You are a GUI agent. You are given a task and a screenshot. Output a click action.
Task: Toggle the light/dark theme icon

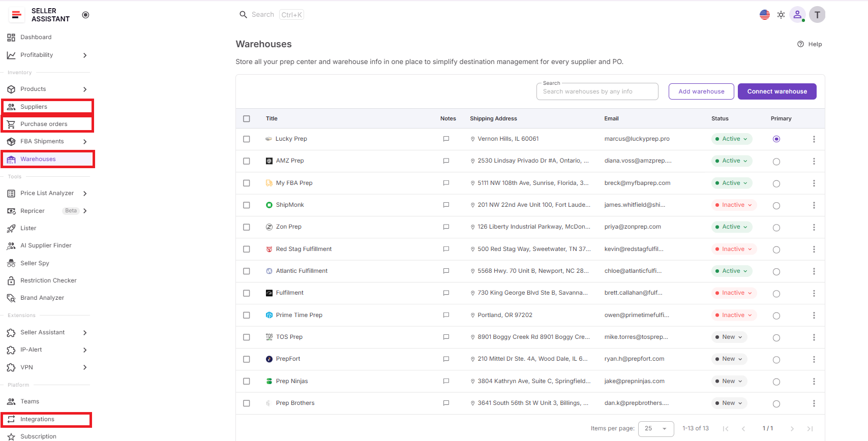[781, 15]
